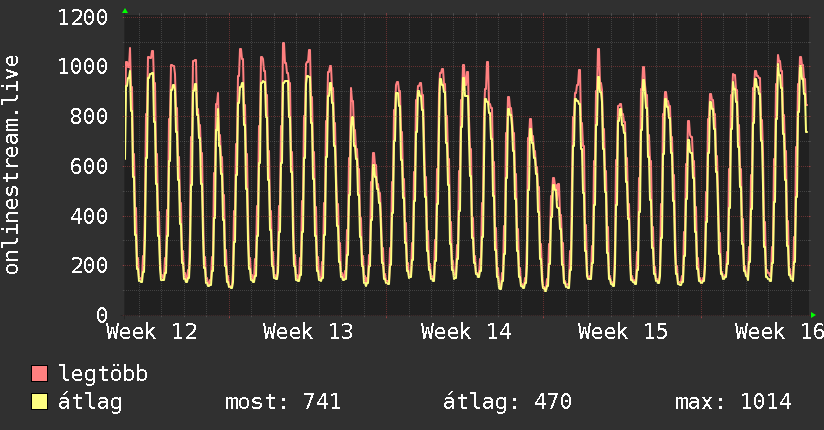Select the legtöbb legend label

[104, 375]
